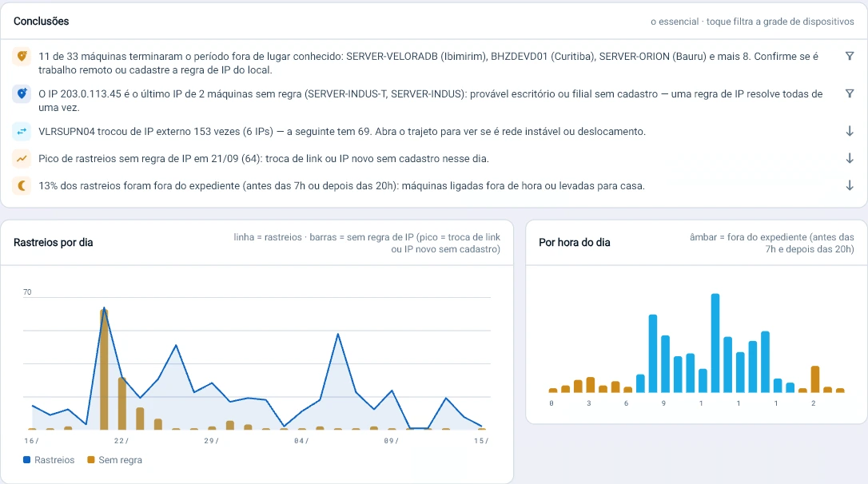The height and width of the screenshot is (484, 868).
Task: Click the âmbar = fora do expediente subtitle
Action: 771,244
